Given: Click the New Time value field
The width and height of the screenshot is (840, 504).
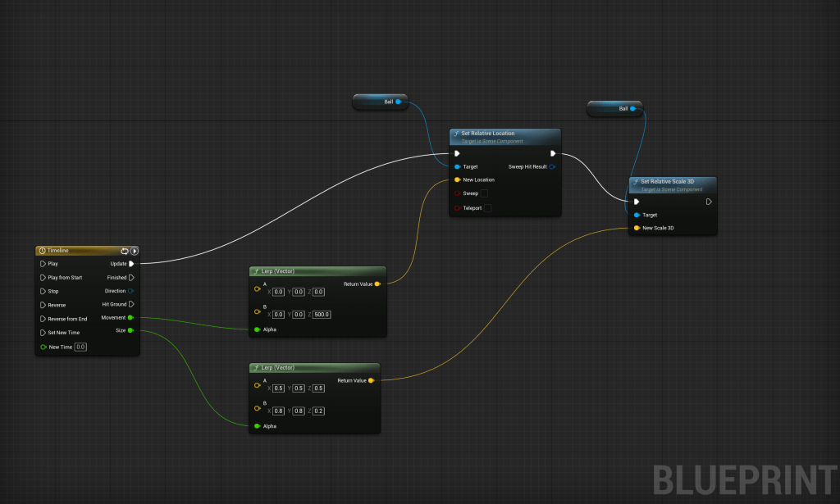Looking at the screenshot, I should click(x=80, y=347).
